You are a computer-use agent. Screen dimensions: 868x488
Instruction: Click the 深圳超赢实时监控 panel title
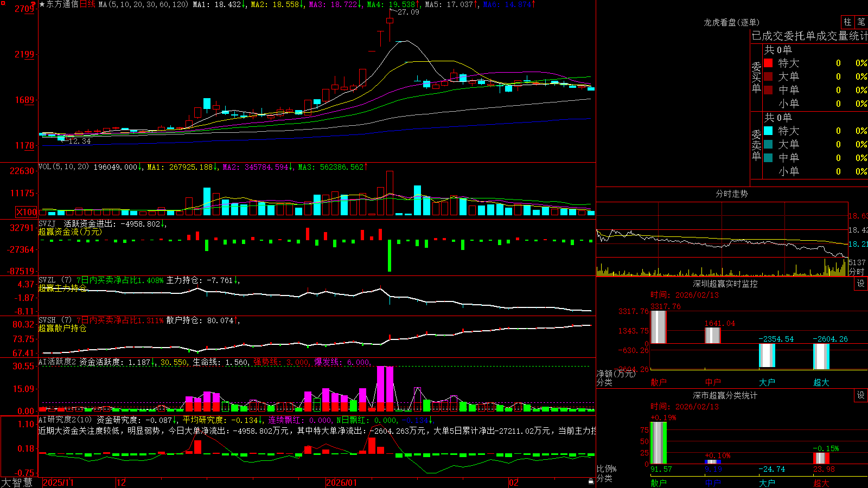coord(725,284)
